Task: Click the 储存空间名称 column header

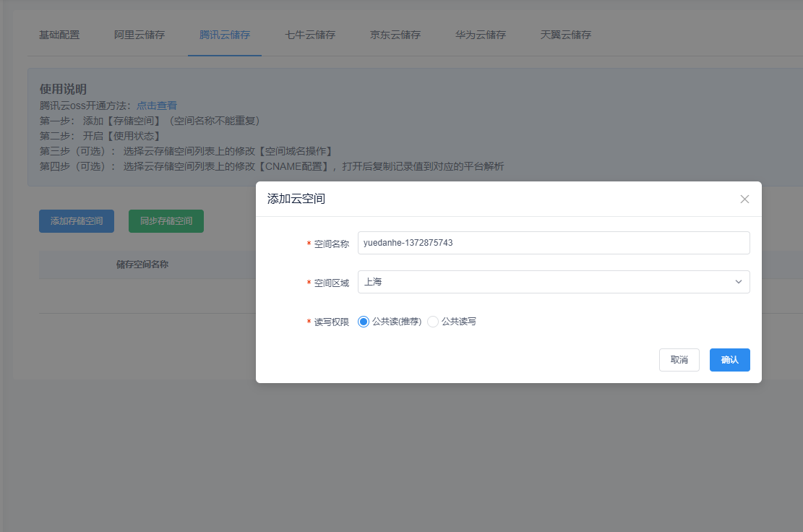Action: point(142,265)
